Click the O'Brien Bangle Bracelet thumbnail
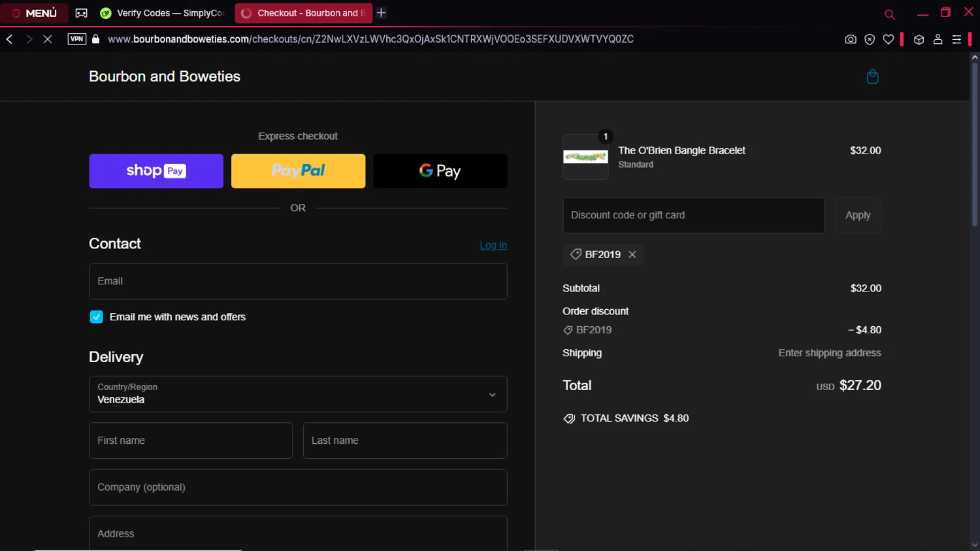 585,157
